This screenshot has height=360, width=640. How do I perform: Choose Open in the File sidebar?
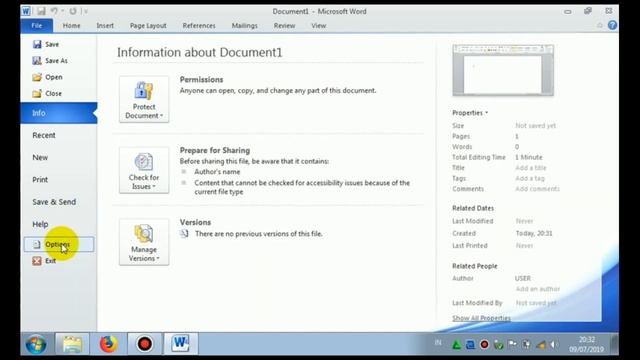coord(47,77)
